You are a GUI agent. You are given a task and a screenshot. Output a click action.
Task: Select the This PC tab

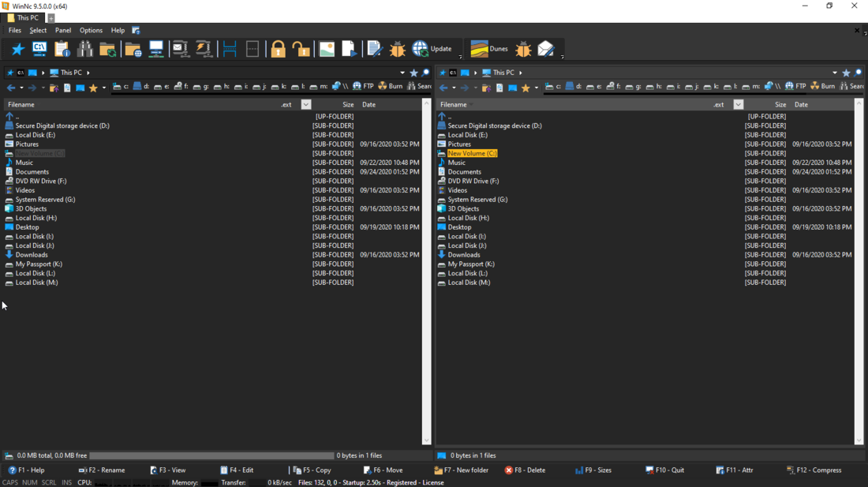(x=23, y=17)
